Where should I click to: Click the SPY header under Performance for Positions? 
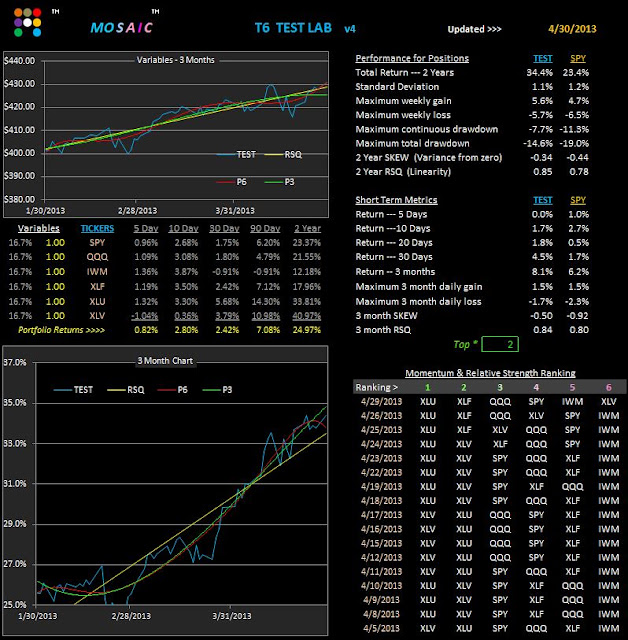578,58
